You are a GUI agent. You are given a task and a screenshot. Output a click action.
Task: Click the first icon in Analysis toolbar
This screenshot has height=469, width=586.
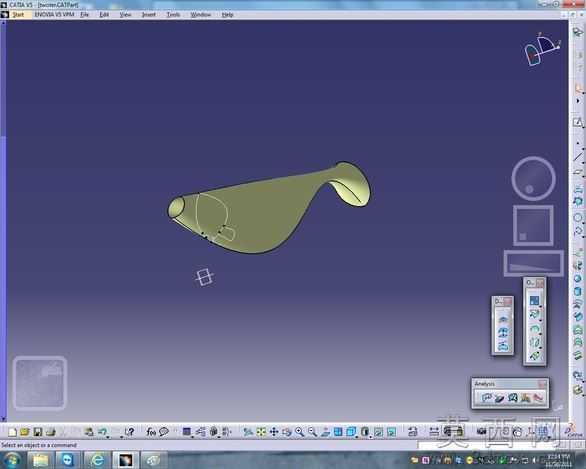486,398
